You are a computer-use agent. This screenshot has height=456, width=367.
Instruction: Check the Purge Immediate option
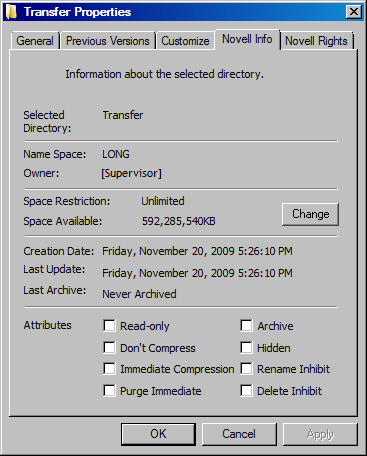(109, 391)
